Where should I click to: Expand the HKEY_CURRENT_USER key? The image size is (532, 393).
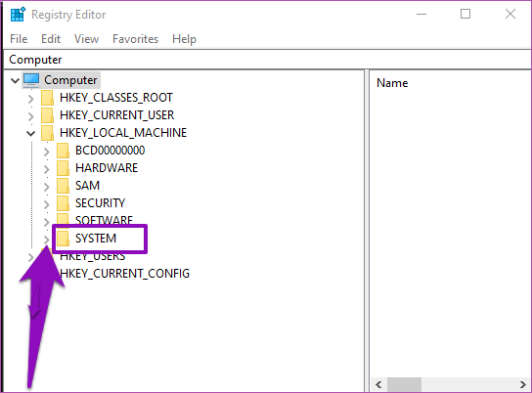coord(31,116)
